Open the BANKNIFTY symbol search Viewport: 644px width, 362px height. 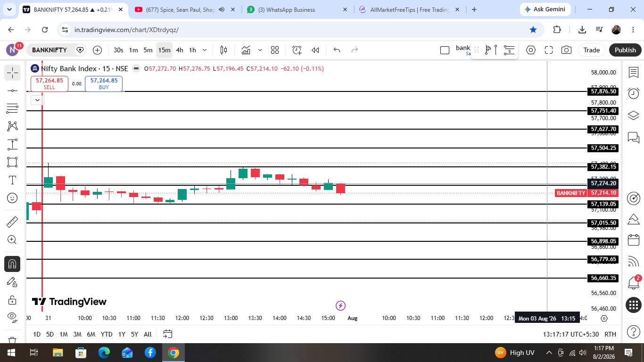pos(50,50)
